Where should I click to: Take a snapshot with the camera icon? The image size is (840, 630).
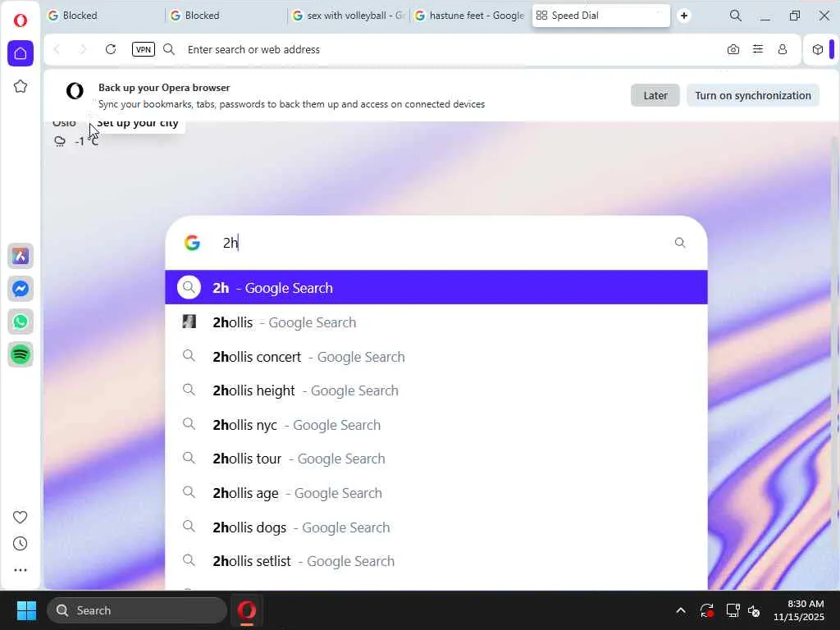733,49
